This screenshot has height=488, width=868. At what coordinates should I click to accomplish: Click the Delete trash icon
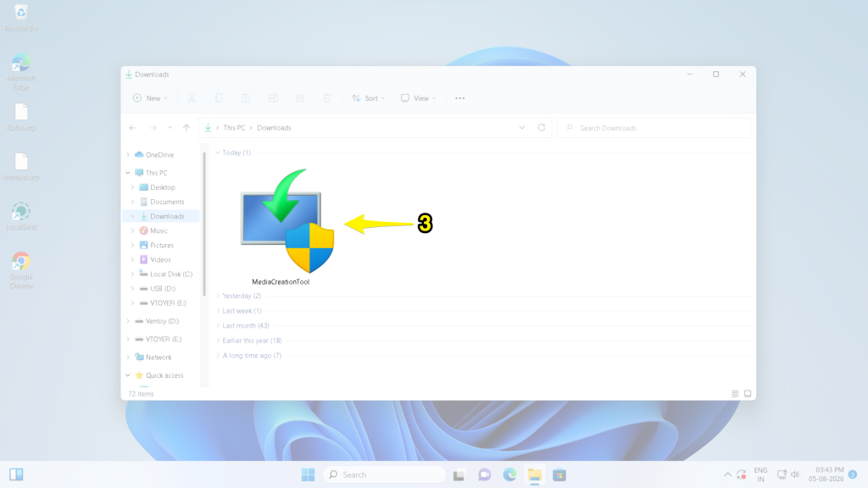[327, 98]
